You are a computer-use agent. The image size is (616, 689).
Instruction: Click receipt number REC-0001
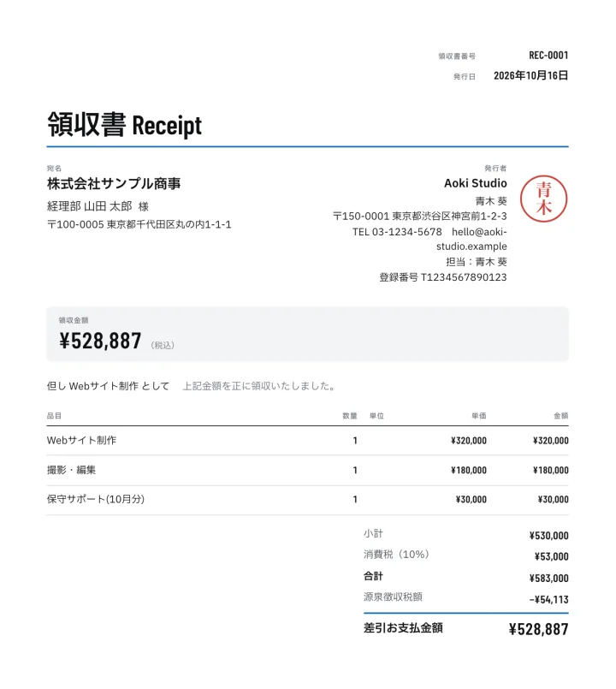coord(548,56)
